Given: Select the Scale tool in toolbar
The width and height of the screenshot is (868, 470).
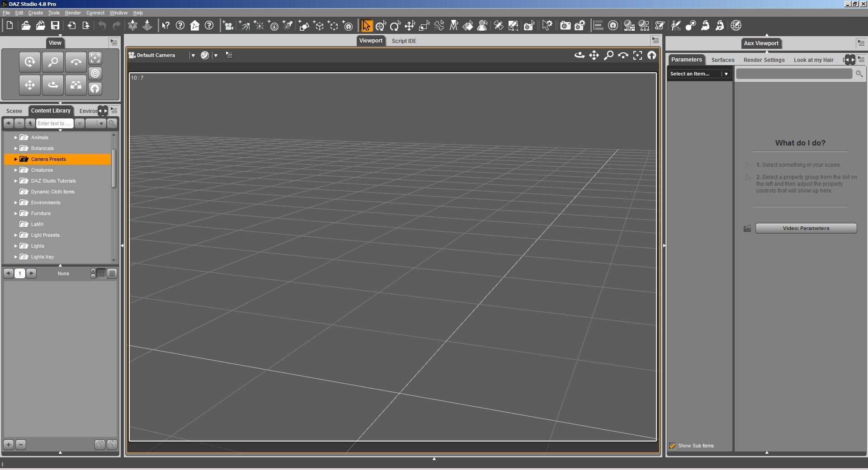Looking at the screenshot, I should tap(424, 25).
